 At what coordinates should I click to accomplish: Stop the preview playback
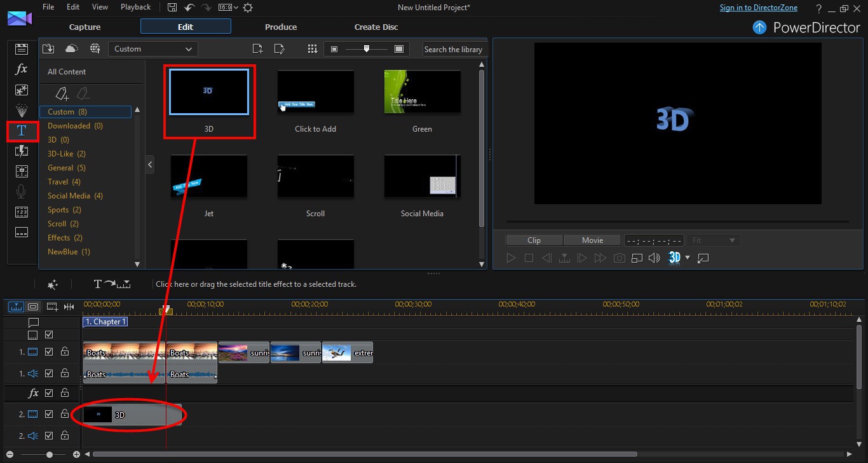coord(529,258)
